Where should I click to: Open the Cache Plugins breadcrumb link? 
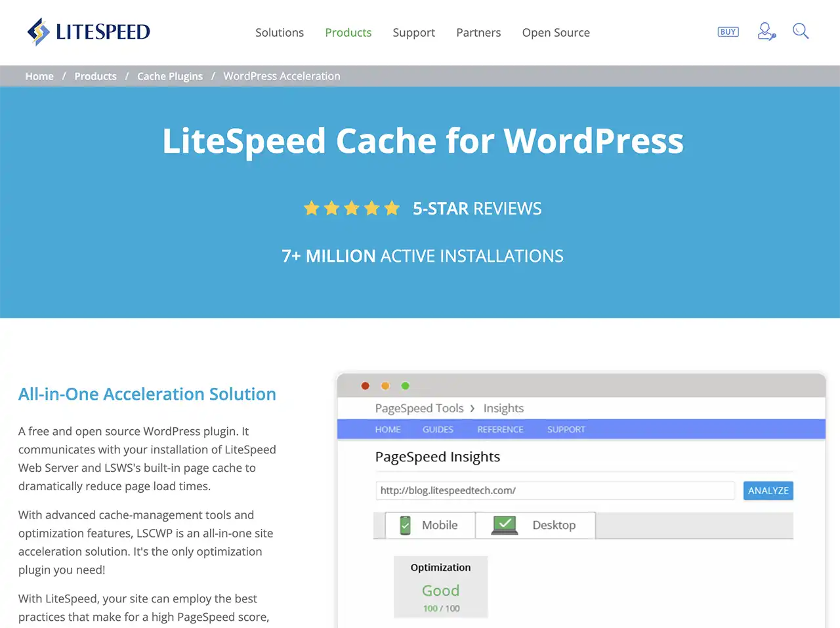169,75
